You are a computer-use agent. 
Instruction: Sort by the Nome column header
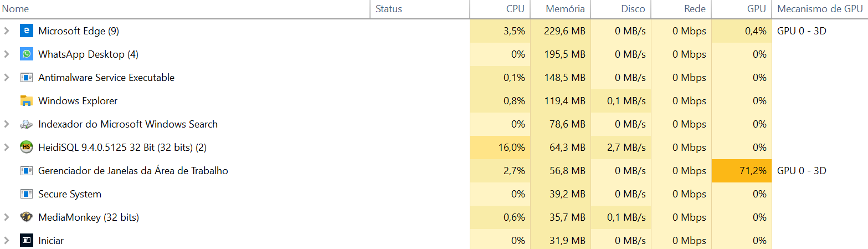[x=16, y=9]
